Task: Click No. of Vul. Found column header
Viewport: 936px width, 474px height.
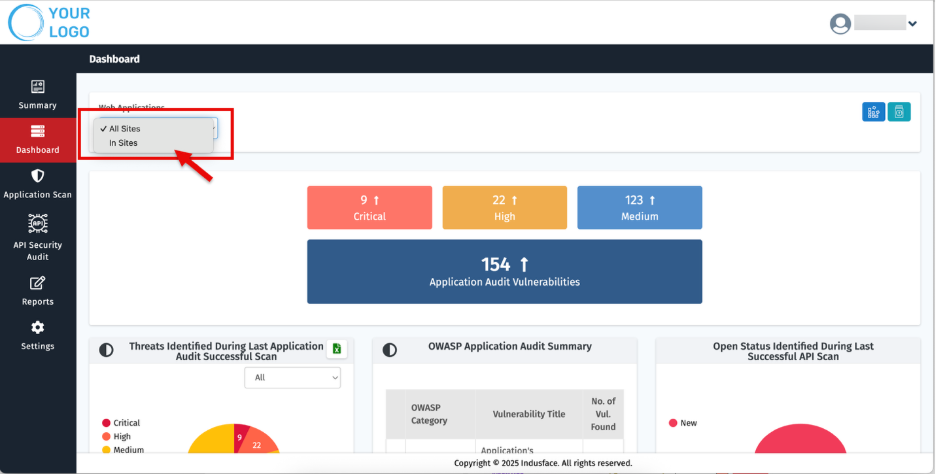Action: pos(603,414)
